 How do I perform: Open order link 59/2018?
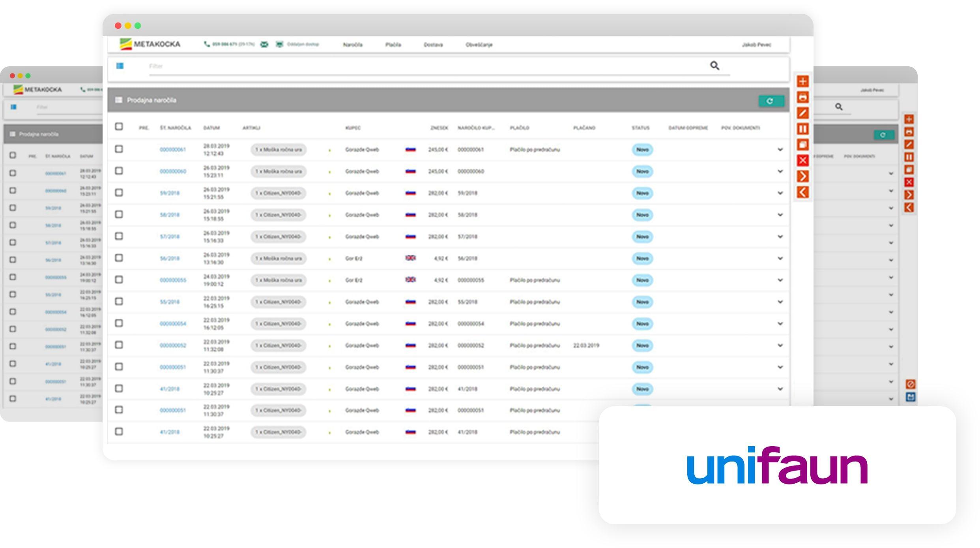click(x=170, y=193)
